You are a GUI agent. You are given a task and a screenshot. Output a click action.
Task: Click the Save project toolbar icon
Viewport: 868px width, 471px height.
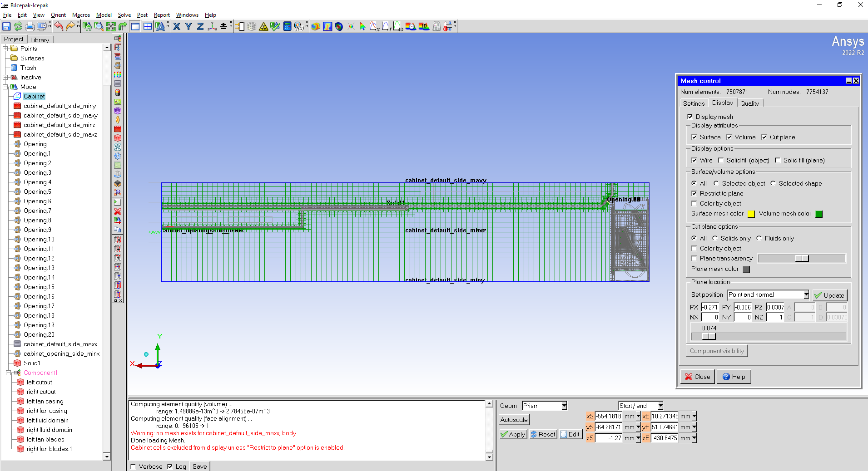(6, 27)
